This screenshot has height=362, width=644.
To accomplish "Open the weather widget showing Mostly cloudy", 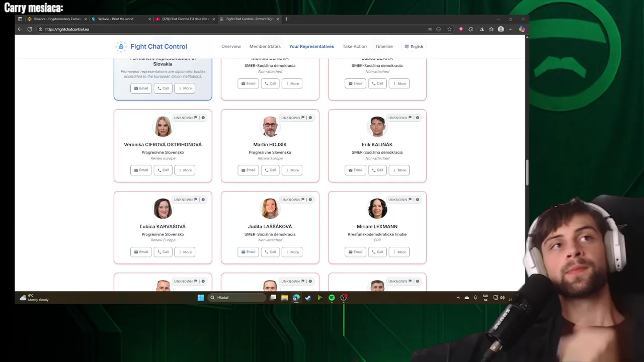I will [34, 298].
